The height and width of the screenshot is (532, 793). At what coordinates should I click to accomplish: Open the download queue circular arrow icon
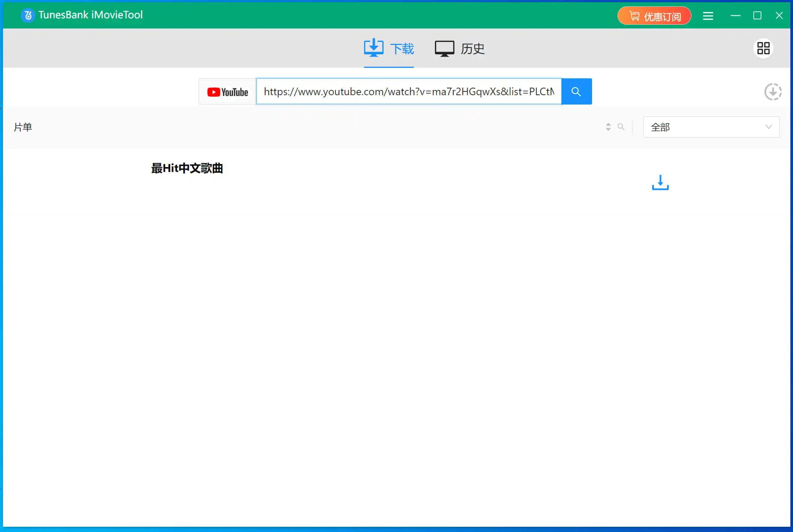(773, 92)
